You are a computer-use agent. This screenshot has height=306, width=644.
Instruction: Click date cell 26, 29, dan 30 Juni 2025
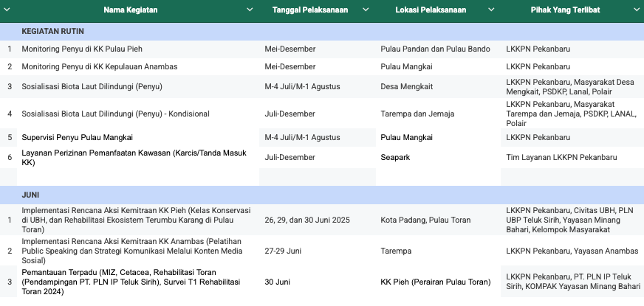point(318,220)
